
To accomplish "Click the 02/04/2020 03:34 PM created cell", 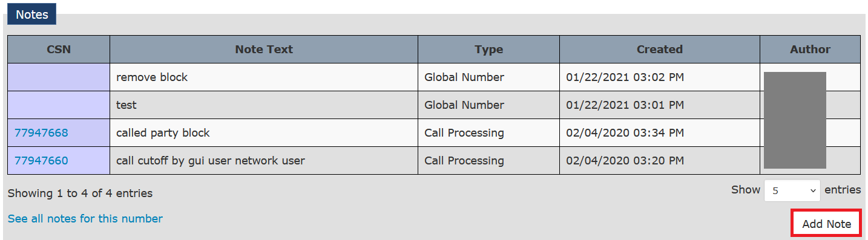I will [x=660, y=133].
